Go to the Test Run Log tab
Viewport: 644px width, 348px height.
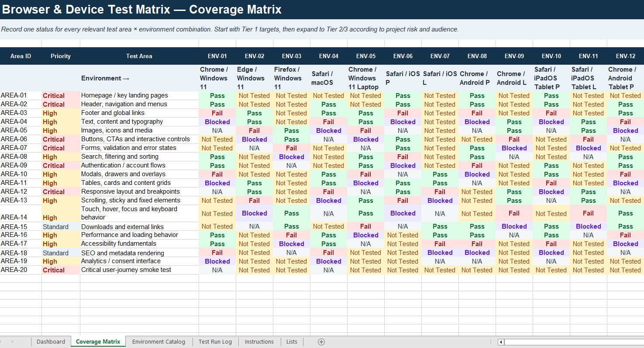(215, 342)
